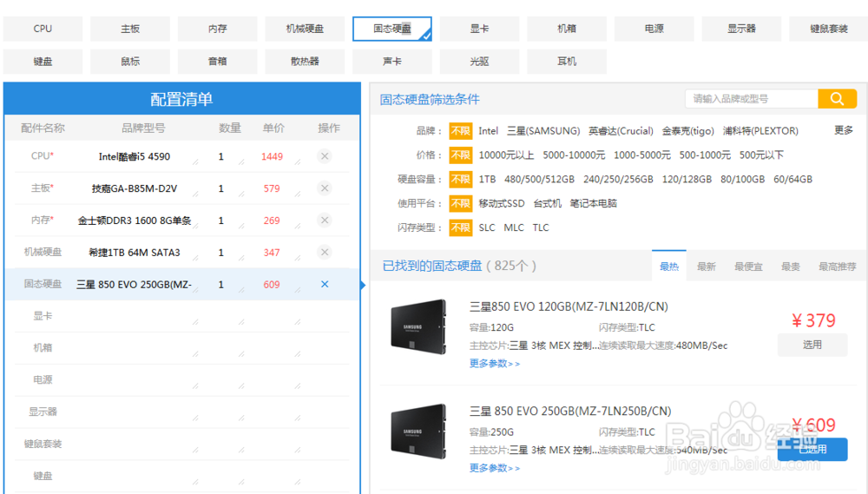Select the 显示器 row in 配置清单
Screen dimensions: 868x494
click(182, 412)
